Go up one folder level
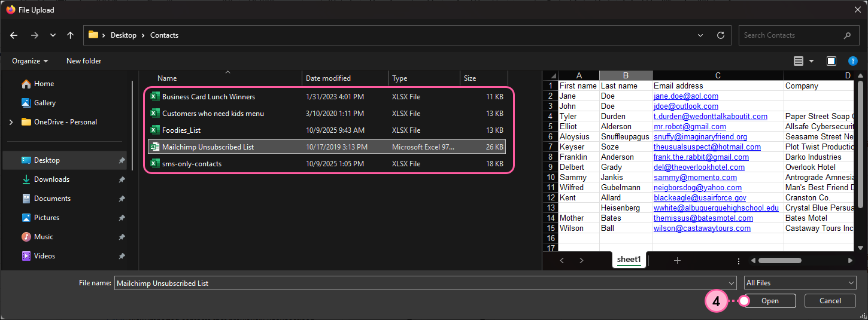Viewport: 868px width, 320px height. click(70, 35)
